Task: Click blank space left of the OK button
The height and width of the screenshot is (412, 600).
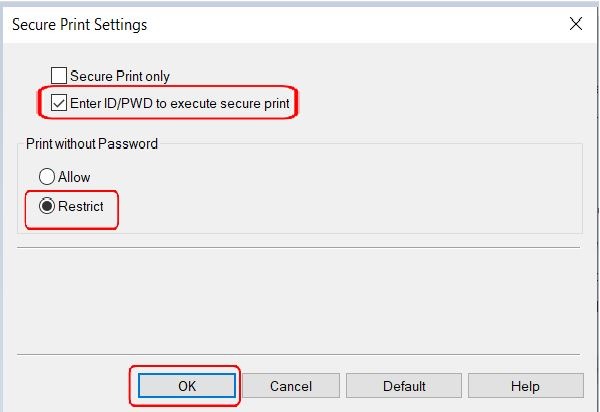Action: pos(70,386)
